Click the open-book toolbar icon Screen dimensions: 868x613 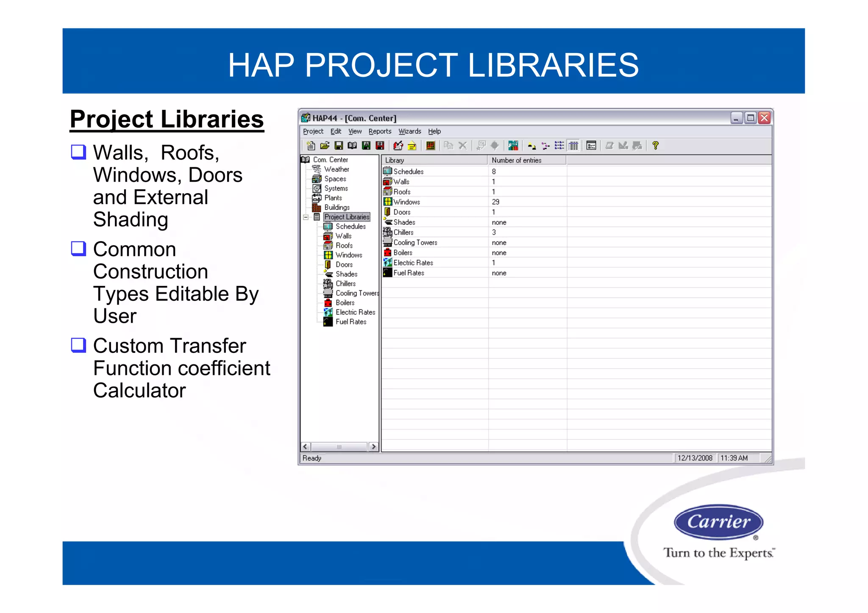point(352,146)
